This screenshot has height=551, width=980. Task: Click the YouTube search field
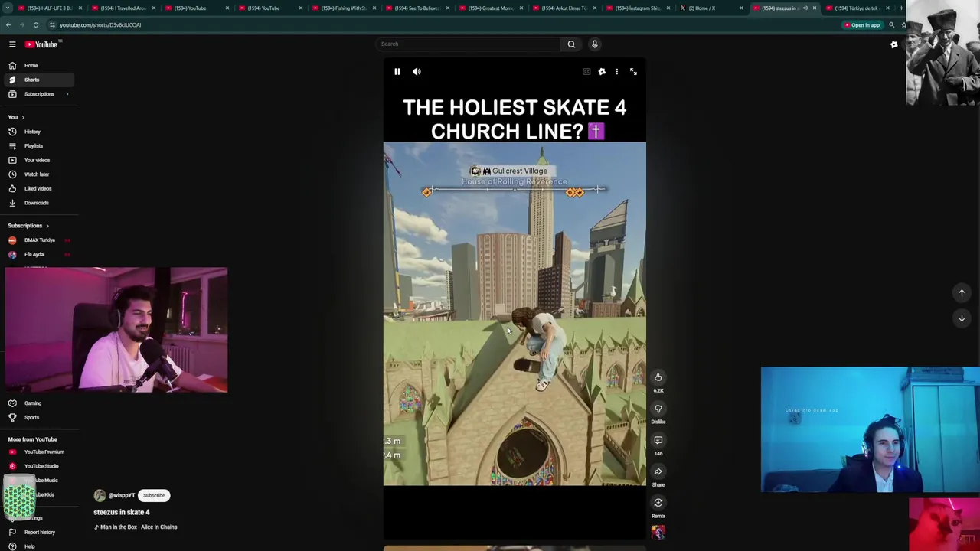pyautogui.click(x=469, y=44)
